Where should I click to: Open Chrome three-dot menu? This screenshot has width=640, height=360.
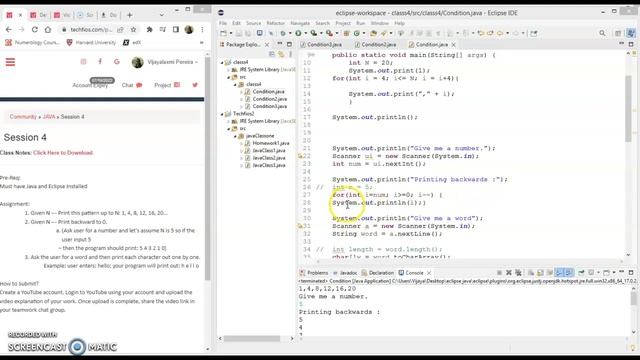point(202,29)
